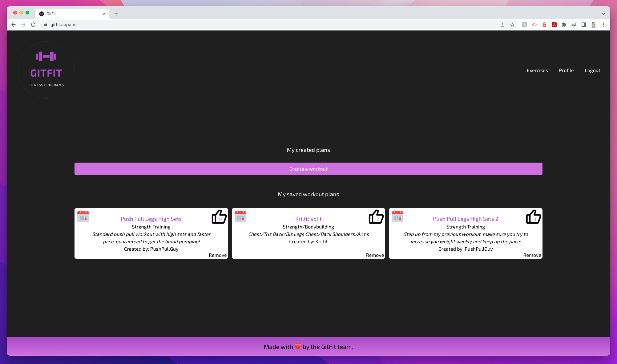Open the media controls icon in toolbar
Screen dimensions: 617x364
tap(574, 25)
